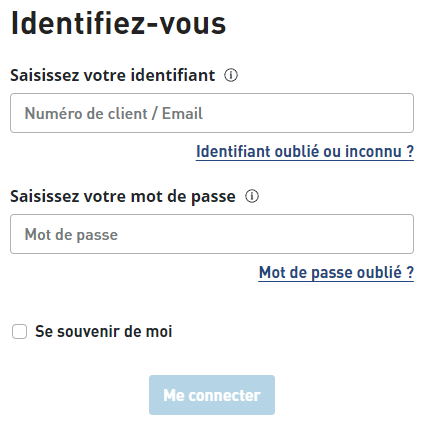Open the Identifiant oublié ou inconnu link
Viewport: 424px width, 427px height.
(x=305, y=152)
